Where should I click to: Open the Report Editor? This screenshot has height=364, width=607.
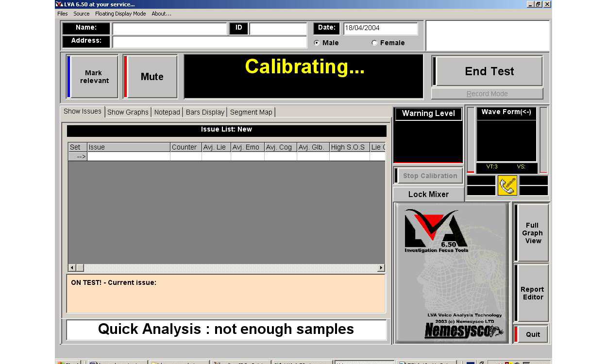pyautogui.click(x=532, y=293)
